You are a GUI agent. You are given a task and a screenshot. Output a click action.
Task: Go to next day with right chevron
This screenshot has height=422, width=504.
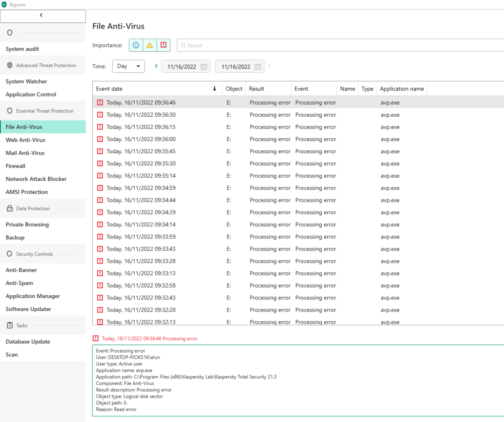click(x=269, y=66)
